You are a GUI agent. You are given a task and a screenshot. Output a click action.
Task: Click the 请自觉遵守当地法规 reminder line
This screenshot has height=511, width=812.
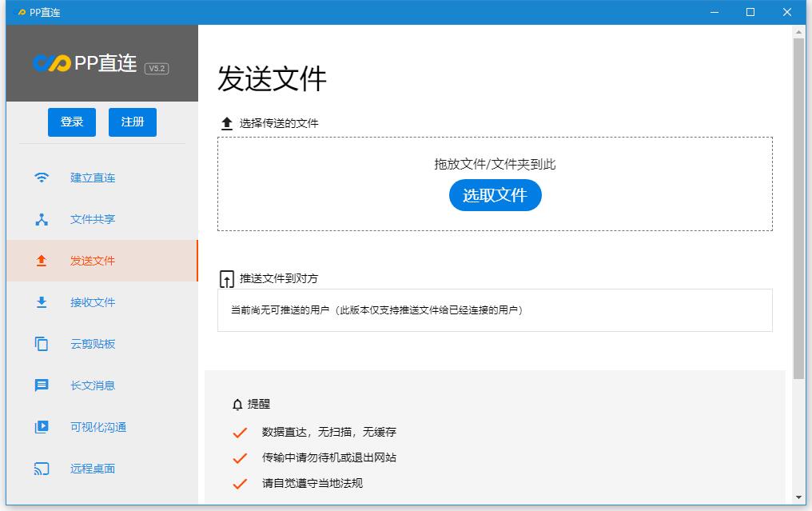click(312, 484)
